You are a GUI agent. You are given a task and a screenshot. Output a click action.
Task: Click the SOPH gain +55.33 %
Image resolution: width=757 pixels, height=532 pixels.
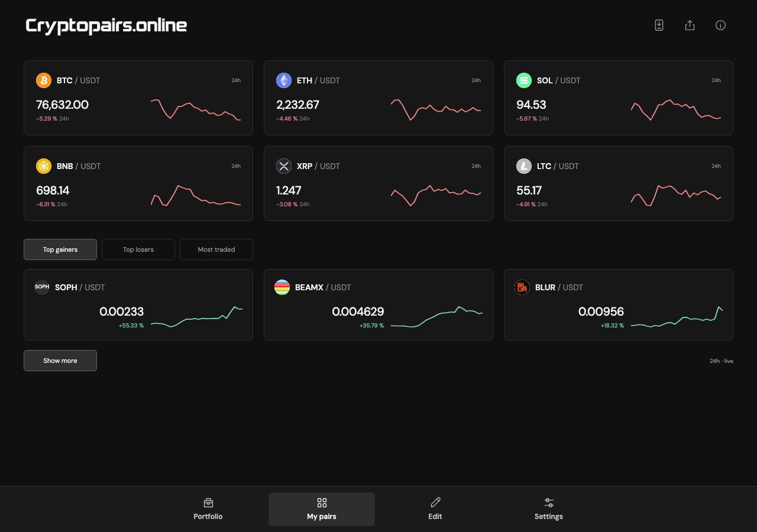click(x=131, y=326)
